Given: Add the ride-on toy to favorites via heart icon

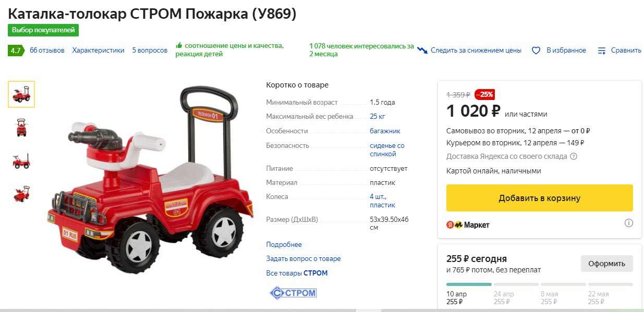Looking at the screenshot, I should [x=536, y=50].
